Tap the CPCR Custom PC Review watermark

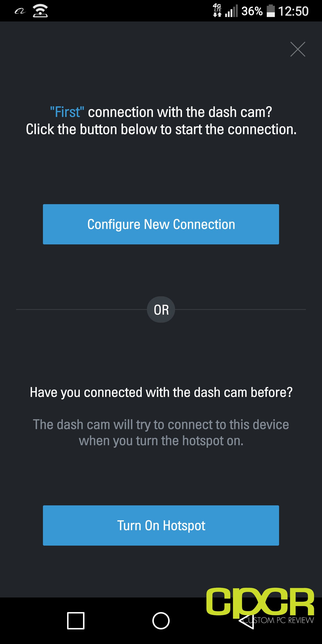click(260, 606)
